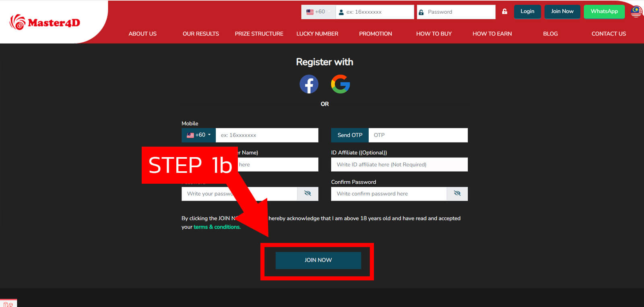Open the HOW TO BUY menu
The image size is (644, 307).
[433, 34]
